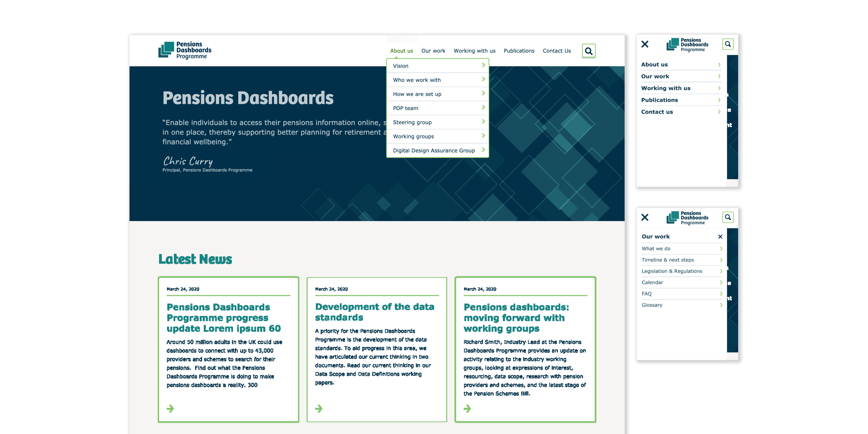Close the bottom mobile menu with header X
The width and height of the screenshot is (868, 434).
coord(645,217)
